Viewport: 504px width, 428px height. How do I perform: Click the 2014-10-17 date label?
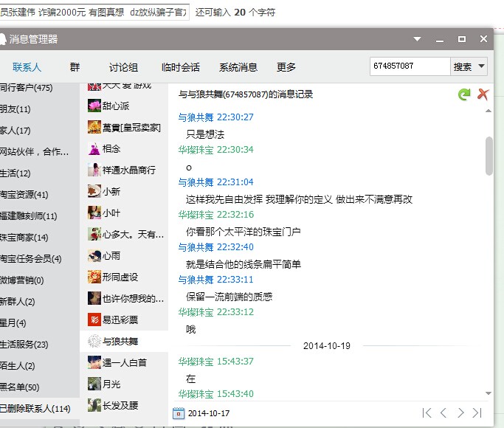209,413
